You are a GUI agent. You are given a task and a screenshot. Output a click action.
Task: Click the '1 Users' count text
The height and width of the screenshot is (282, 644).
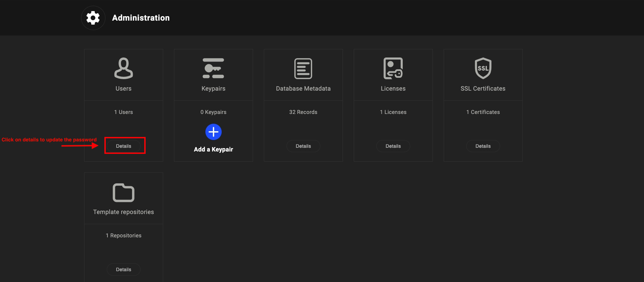pyautogui.click(x=124, y=112)
